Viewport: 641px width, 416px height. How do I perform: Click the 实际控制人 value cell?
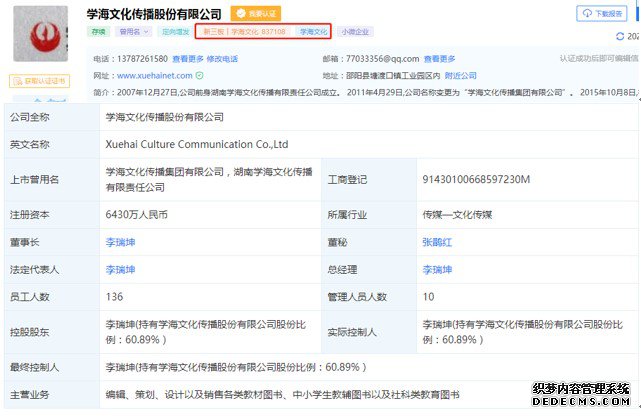(527, 332)
